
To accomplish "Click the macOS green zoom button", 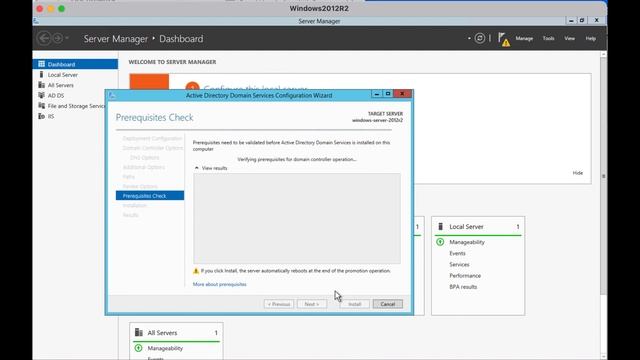I will 62,9.
